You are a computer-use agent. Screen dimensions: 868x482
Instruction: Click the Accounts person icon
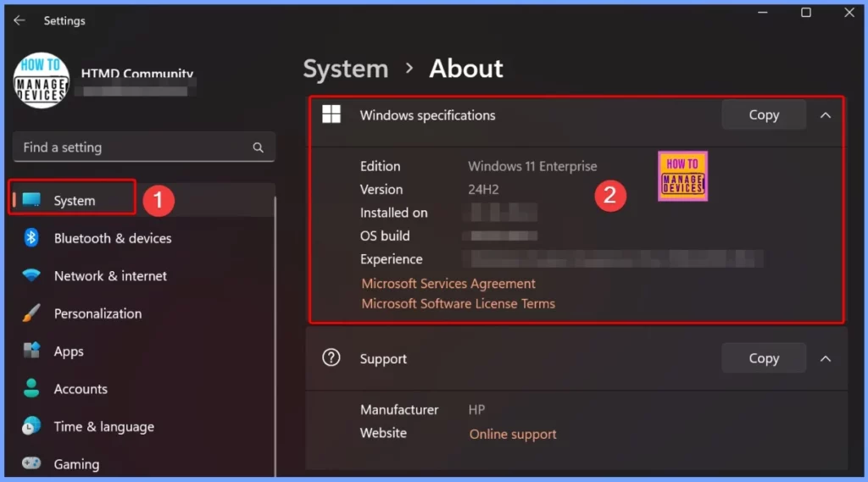31,388
